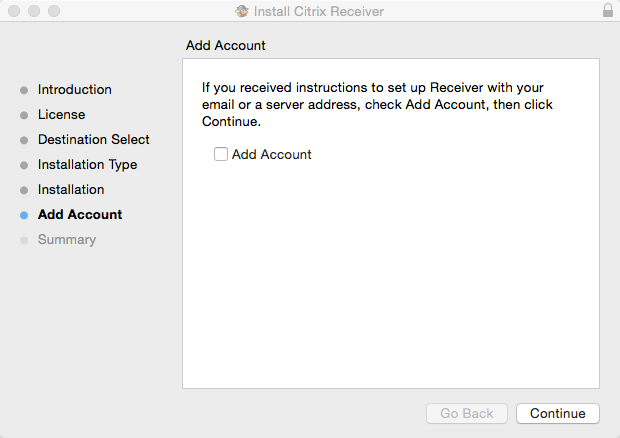Screen dimensions: 620x438
Task: Click the red close window button
Action: click(14, 11)
